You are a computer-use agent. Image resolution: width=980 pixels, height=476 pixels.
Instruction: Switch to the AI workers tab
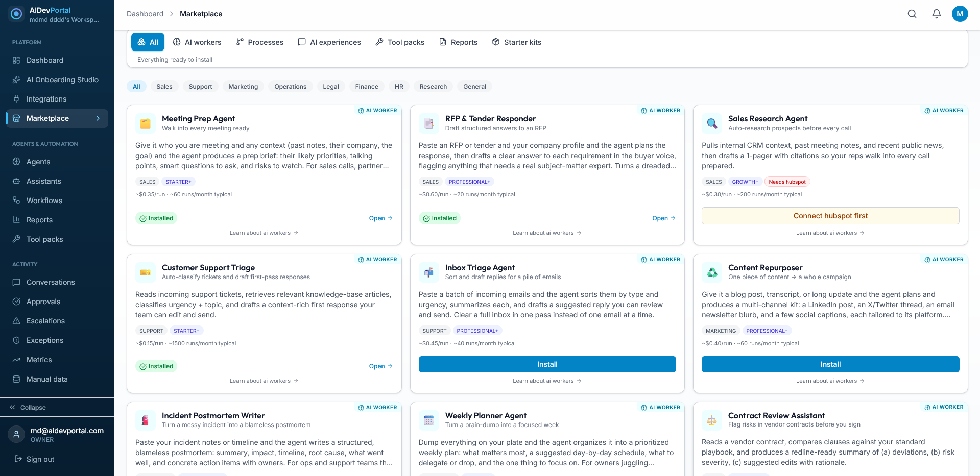point(197,42)
